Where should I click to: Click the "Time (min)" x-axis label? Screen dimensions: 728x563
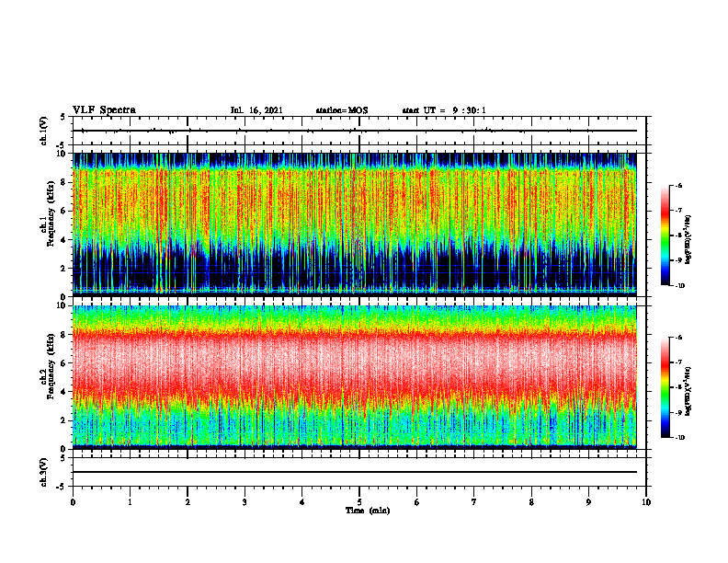(x=368, y=511)
